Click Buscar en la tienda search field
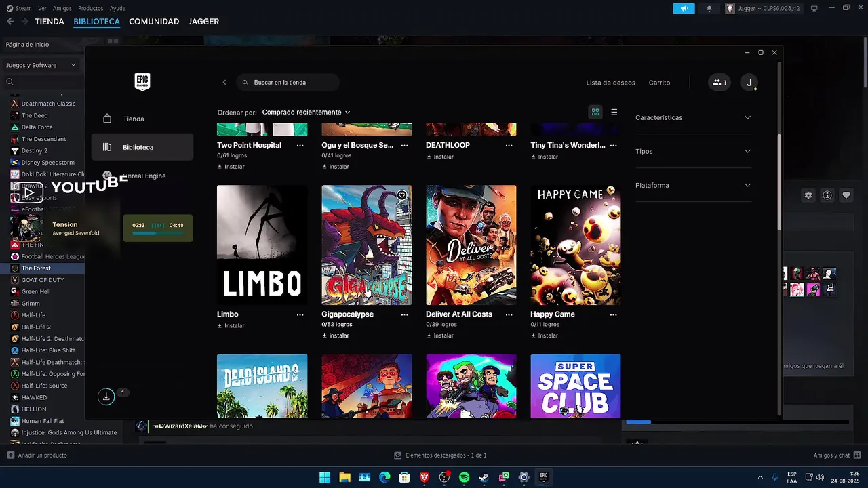The height and width of the screenshot is (488, 868). (x=288, y=83)
